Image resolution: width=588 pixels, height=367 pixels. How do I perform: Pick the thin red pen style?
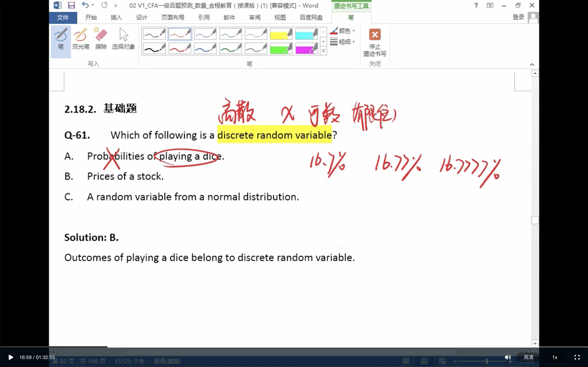coord(180,34)
